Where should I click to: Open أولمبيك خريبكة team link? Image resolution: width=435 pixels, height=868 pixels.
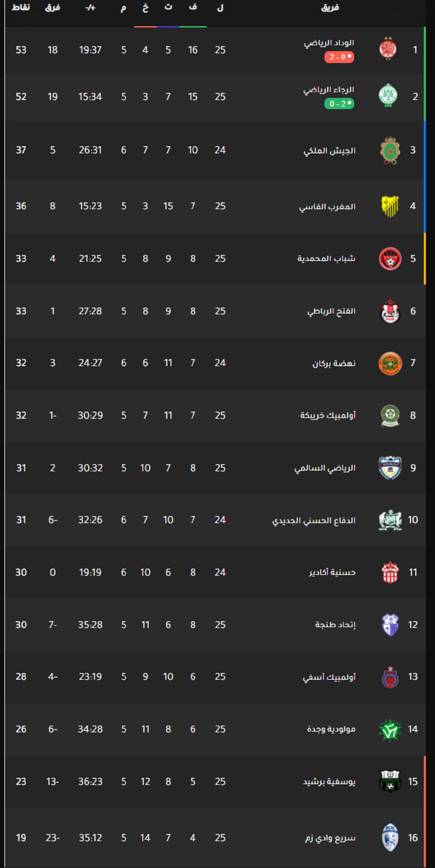point(328,415)
